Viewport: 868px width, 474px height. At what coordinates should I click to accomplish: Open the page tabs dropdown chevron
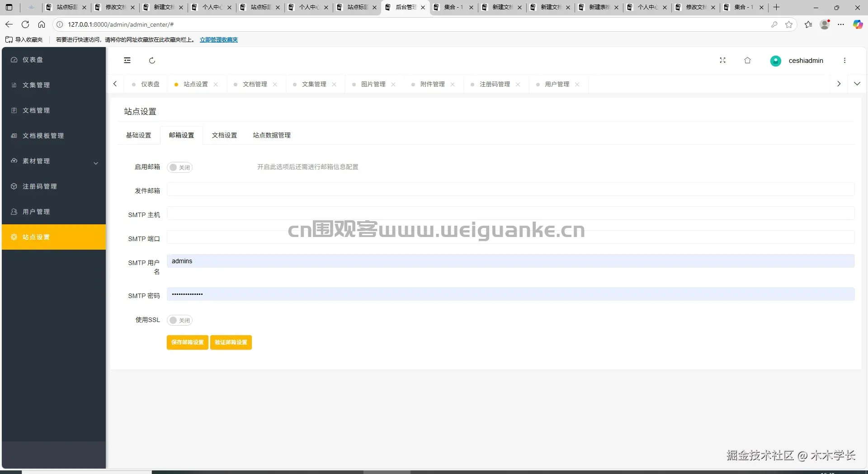click(x=857, y=84)
